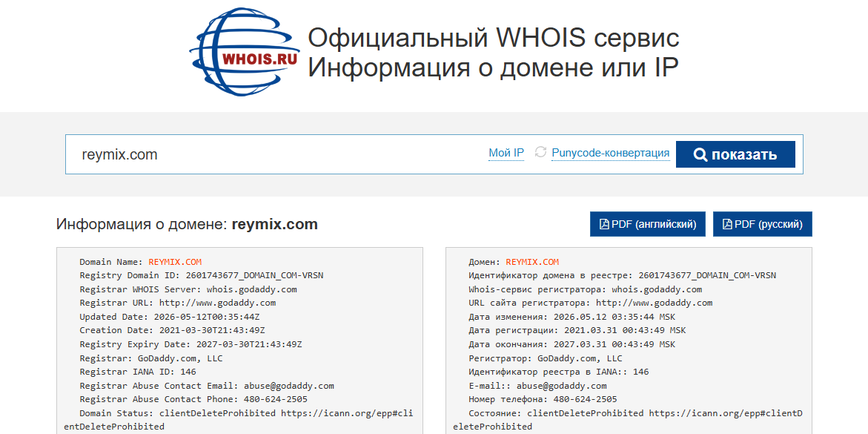Image resolution: width=868 pixels, height=434 pixels.
Task: Click the PDF (русский) button
Action: click(762, 224)
